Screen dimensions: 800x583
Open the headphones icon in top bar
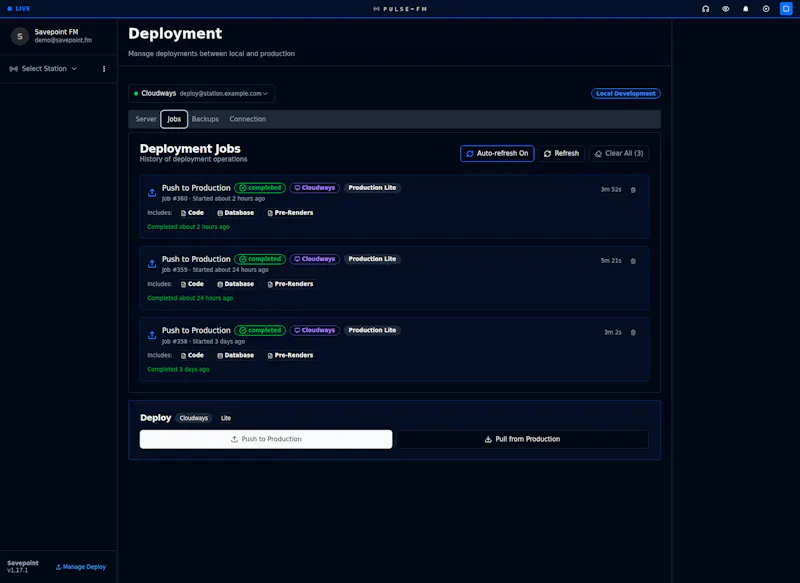coord(705,9)
